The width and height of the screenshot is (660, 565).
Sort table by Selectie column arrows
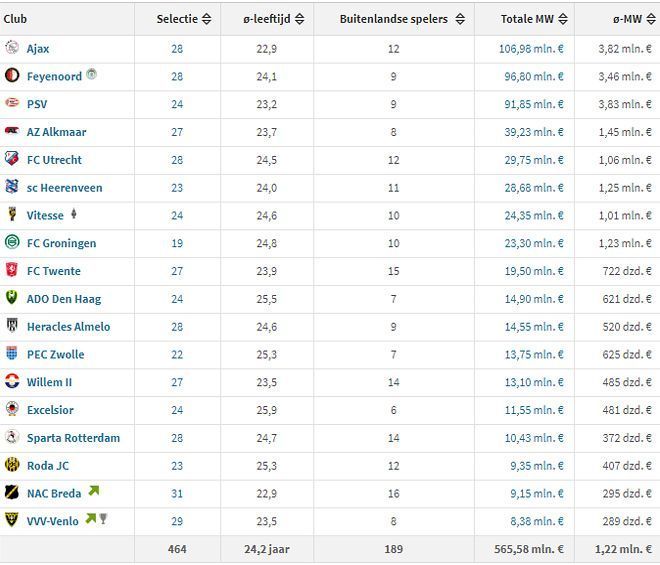click(x=207, y=19)
